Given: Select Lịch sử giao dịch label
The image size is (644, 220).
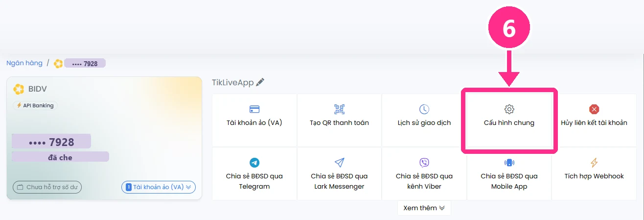Looking at the screenshot, I should pyautogui.click(x=424, y=122).
